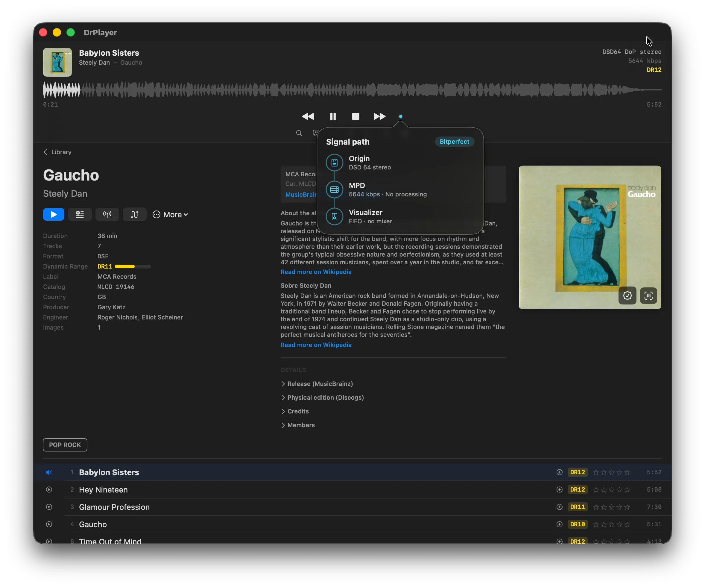Play the Gaucho album with blue button
Image resolution: width=705 pixels, height=588 pixels.
tap(54, 215)
